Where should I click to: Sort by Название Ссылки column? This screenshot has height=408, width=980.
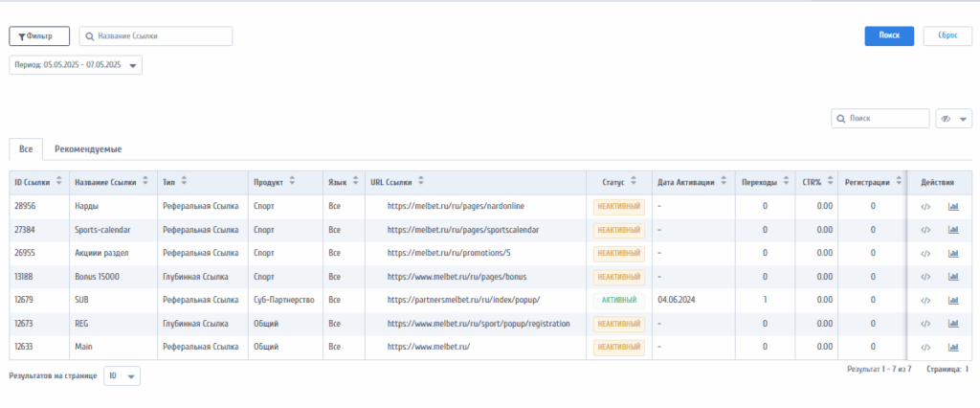[145, 182]
